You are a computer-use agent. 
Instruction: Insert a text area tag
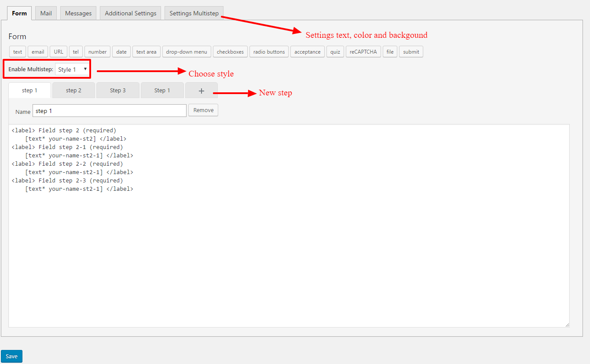(147, 52)
